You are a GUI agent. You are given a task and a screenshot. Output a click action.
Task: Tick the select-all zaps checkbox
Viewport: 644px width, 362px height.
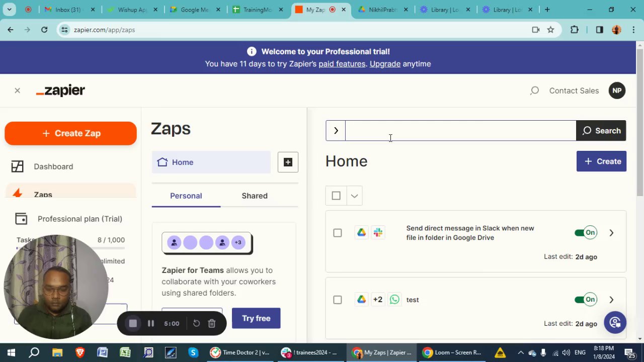click(336, 196)
